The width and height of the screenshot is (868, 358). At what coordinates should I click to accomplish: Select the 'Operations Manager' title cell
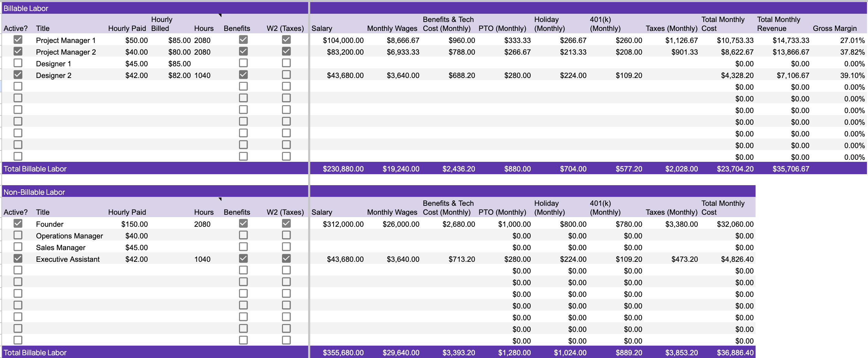[69, 236]
